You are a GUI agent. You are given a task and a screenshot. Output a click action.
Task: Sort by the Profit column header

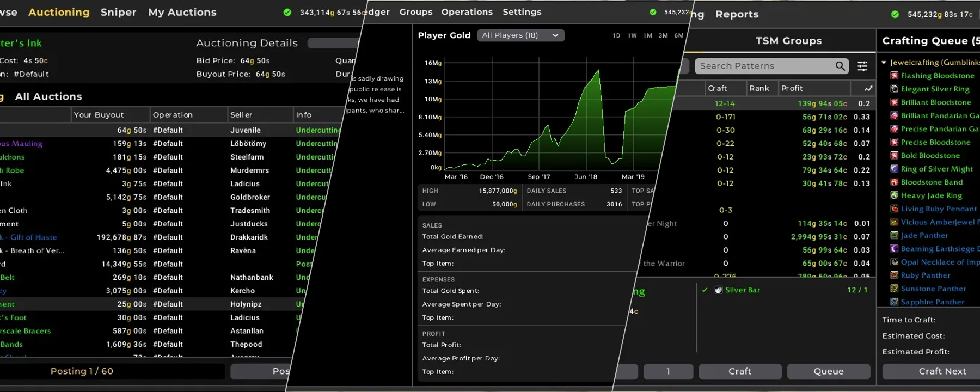(814, 88)
